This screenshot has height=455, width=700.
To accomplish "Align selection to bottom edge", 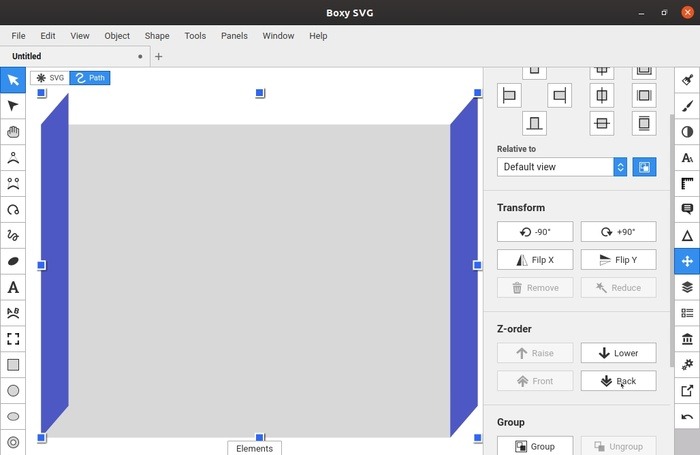I will (x=534, y=123).
